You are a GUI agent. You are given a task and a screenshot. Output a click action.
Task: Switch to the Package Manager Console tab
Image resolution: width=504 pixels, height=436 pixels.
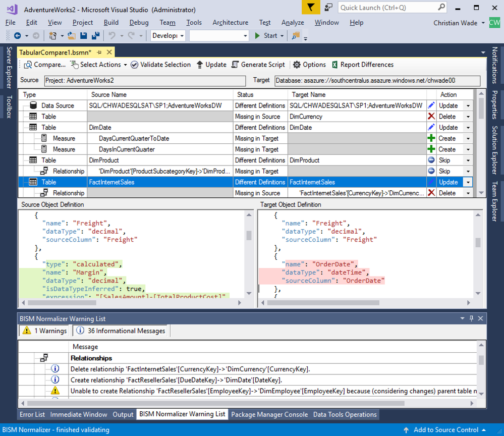[269, 414]
